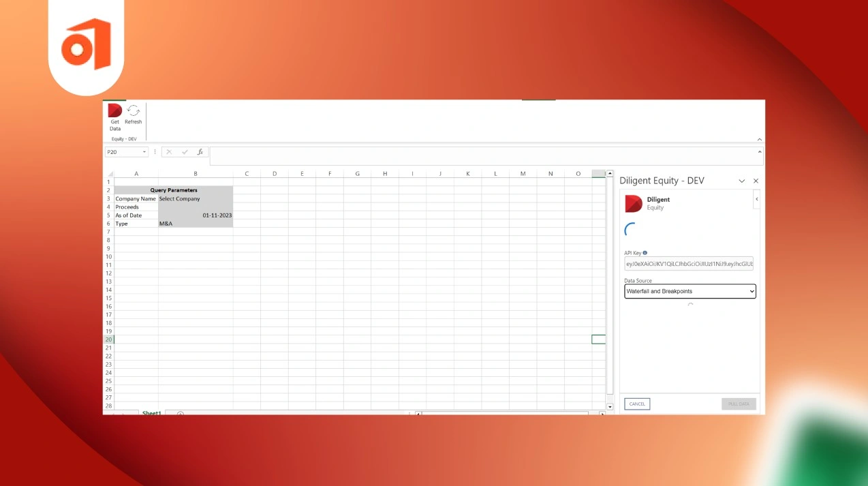Image resolution: width=868 pixels, height=486 pixels.
Task: Click the empty Proceeds value cell B4
Action: pyautogui.click(x=196, y=207)
